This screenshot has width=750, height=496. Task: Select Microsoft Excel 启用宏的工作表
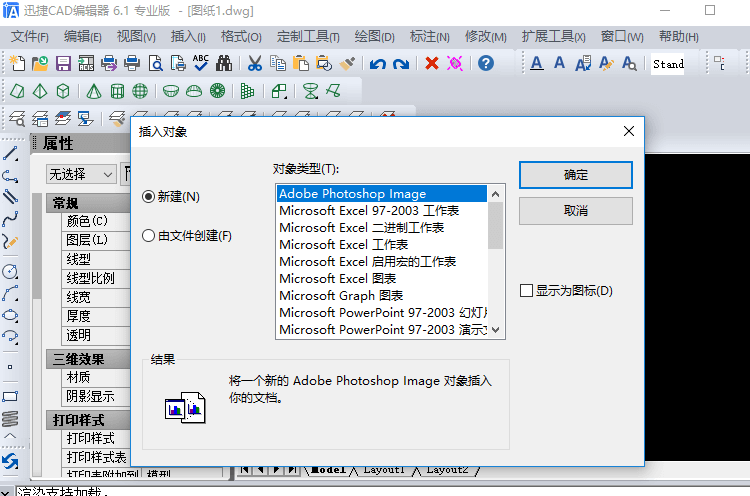(381, 262)
